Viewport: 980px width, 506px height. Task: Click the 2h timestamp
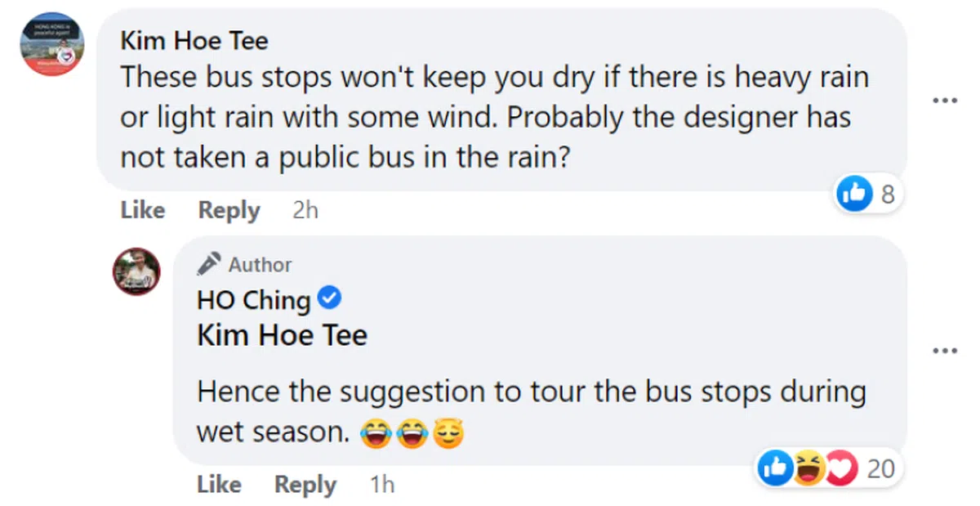pos(305,210)
